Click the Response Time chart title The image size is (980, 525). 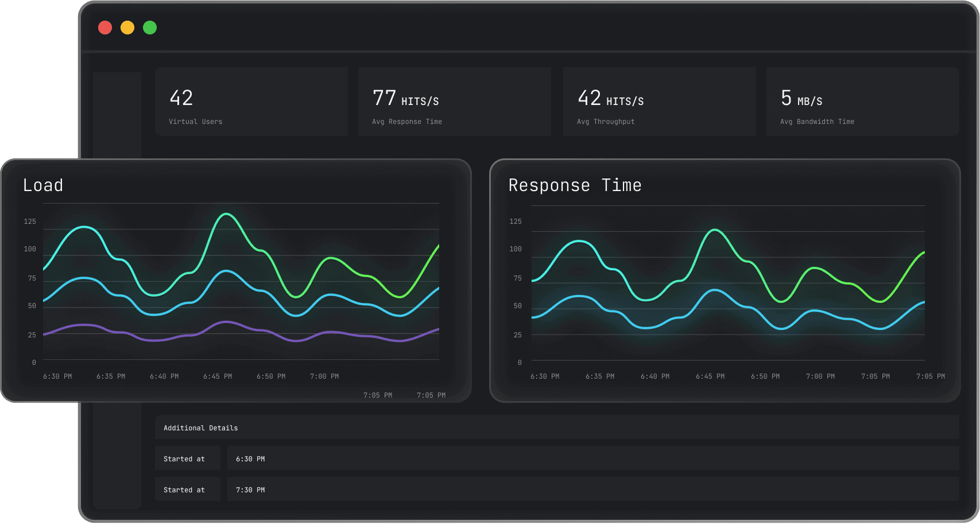pyautogui.click(x=575, y=185)
